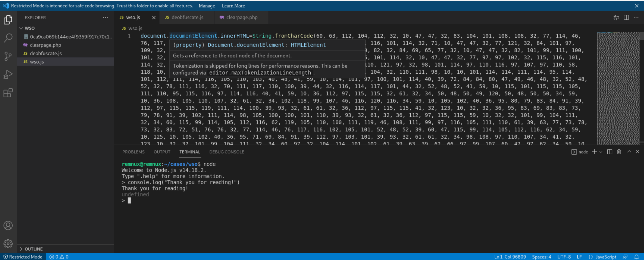Screen dimensions: 644x260
Task: Open the Accounts icon near the bottom
Action: (8, 225)
